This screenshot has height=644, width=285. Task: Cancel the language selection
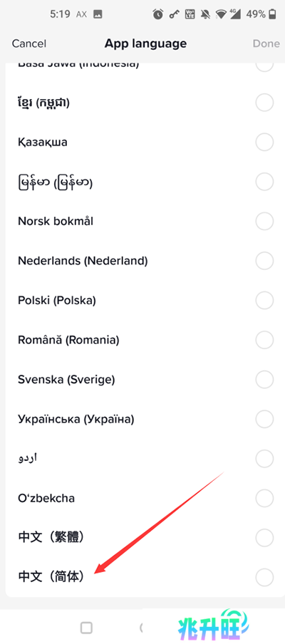[28, 43]
